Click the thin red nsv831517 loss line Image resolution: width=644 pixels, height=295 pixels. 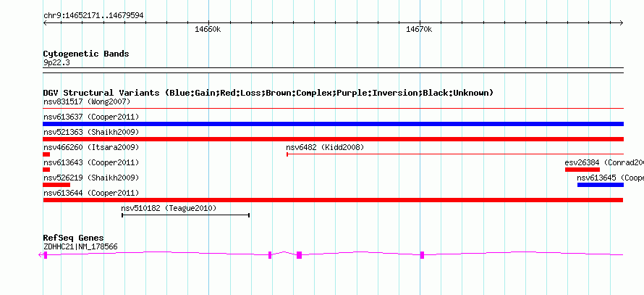tap(333, 108)
